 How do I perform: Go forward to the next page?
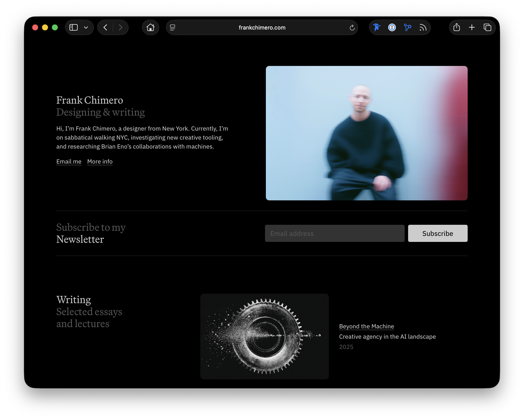pos(121,27)
